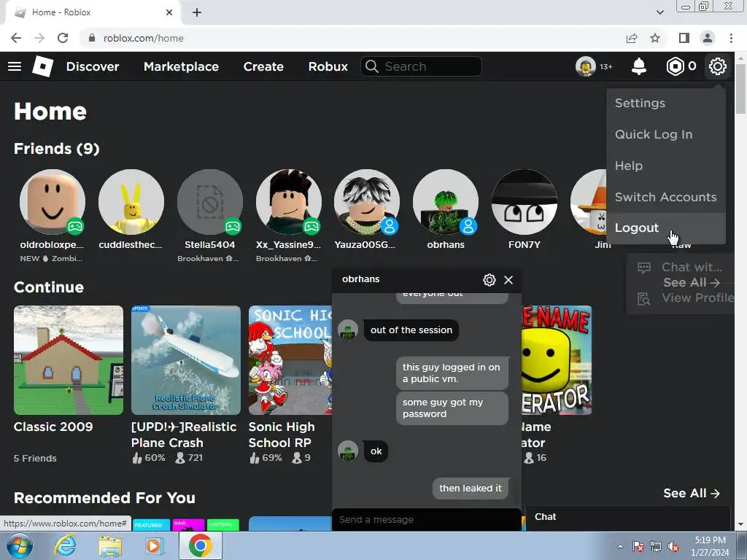Open a new browser tab
This screenshot has height=560, width=747.
pyautogui.click(x=197, y=12)
